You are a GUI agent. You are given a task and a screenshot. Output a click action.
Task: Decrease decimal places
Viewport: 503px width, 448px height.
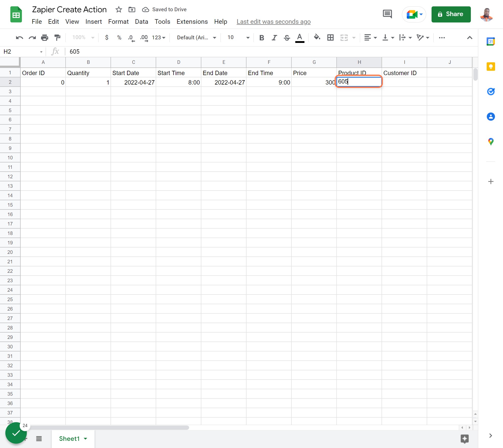[x=131, y=38]
